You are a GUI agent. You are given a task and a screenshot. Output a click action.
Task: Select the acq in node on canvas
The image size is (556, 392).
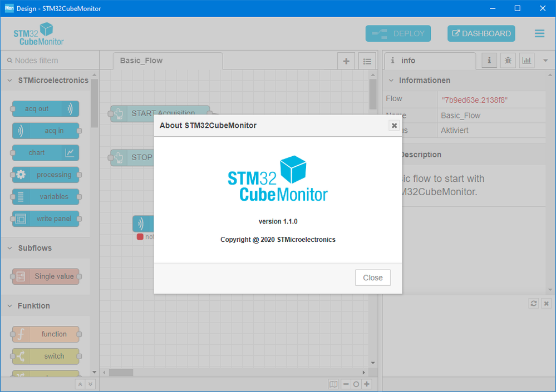coord(143,224)
